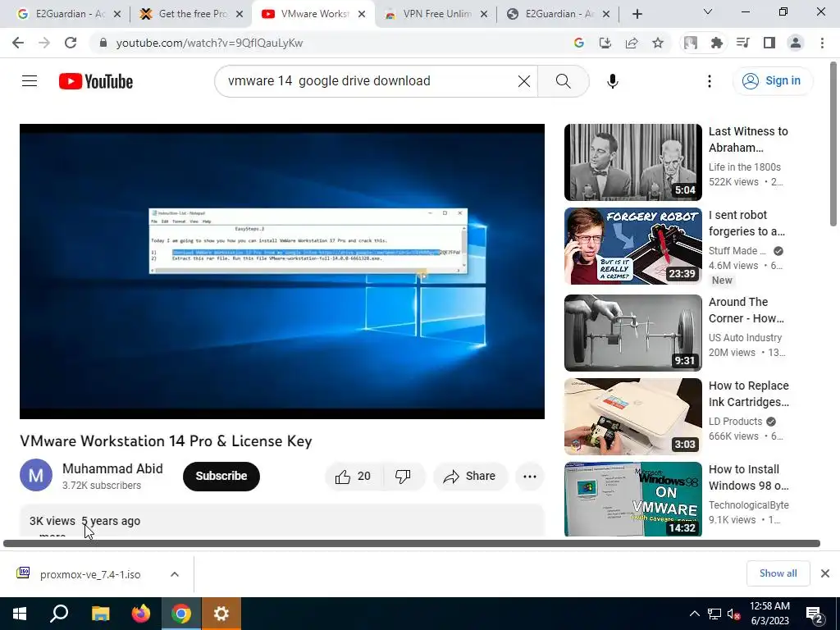Open a new browser tab
840x630 pixels.
637,14
